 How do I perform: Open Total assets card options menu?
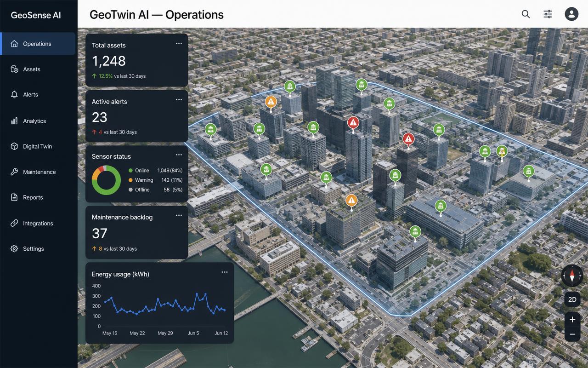(179, 43)
